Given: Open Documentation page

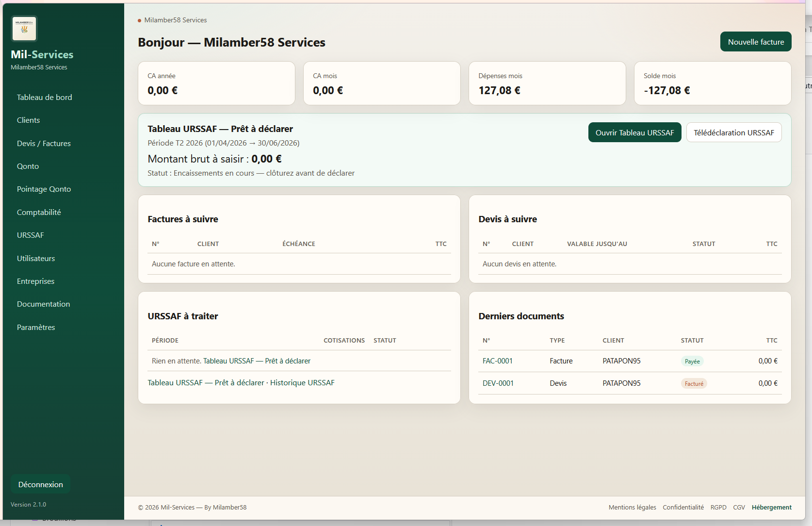Looking at the screenshot, I should [44, 304].
